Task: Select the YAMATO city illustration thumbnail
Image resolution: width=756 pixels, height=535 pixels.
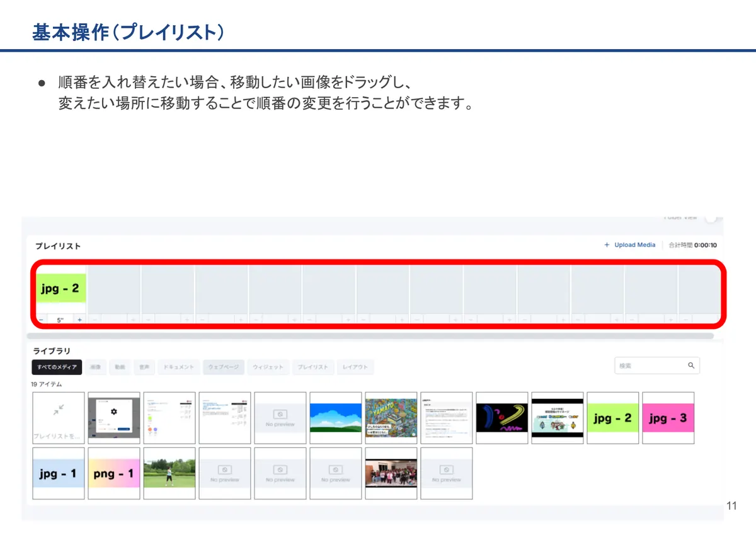Action: pyautogui.click(x=391, y=418)
